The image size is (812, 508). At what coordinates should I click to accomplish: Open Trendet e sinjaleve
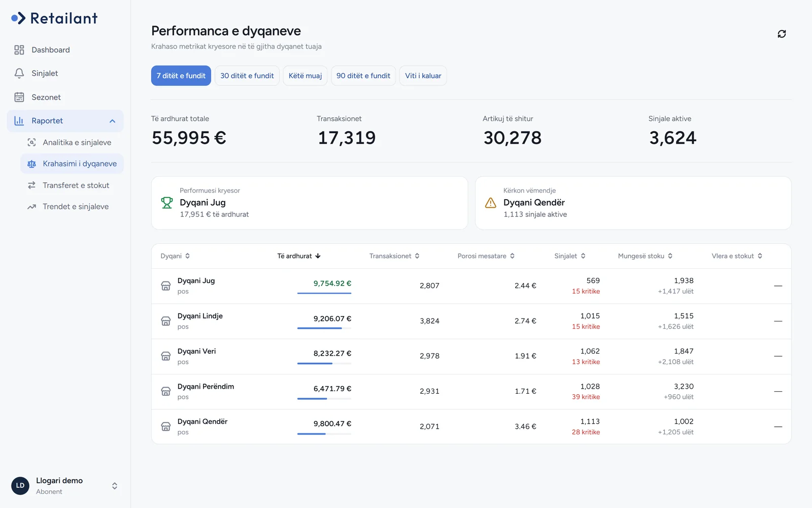(72, 207)
